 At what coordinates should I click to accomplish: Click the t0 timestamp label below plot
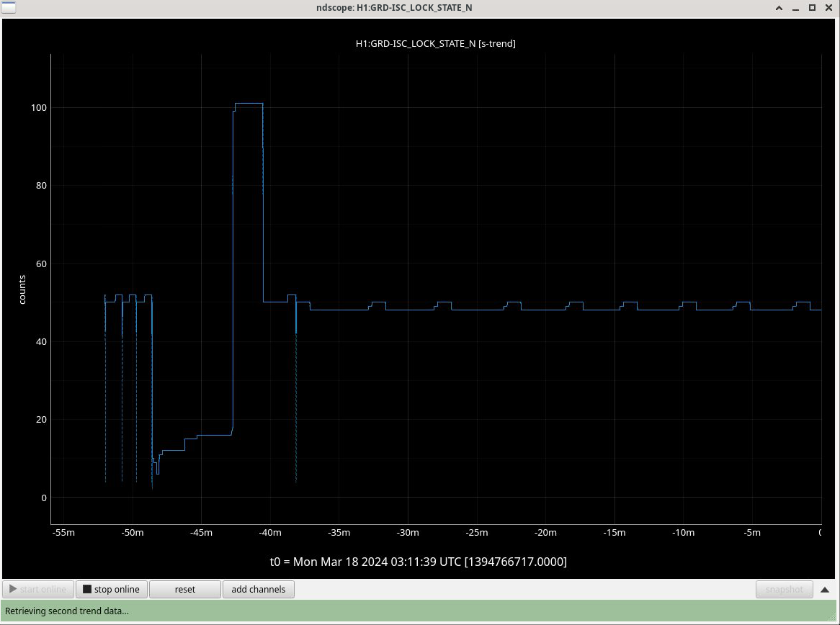(x=418, y=562)
